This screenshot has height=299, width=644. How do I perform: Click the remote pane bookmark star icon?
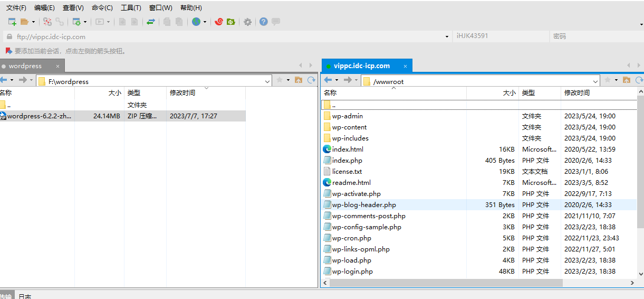pyautogui.click(x=608, y=80)
